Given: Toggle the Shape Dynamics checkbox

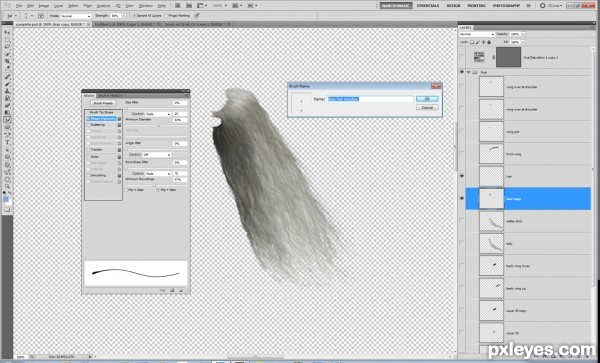Looking at the screenshot, I should click(x=89, y=119).
